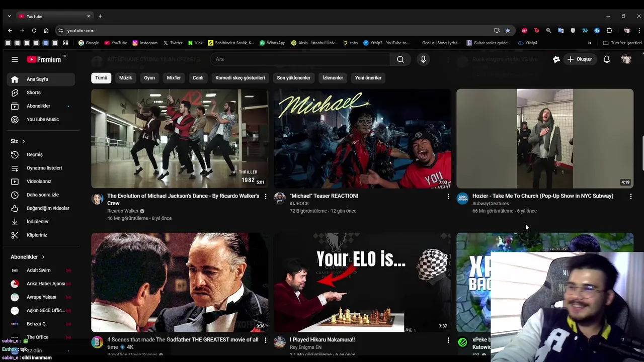The image size is (644, 362).
Task: Expand the Abonelikler subscriptions header
Action: pos(28,257)
